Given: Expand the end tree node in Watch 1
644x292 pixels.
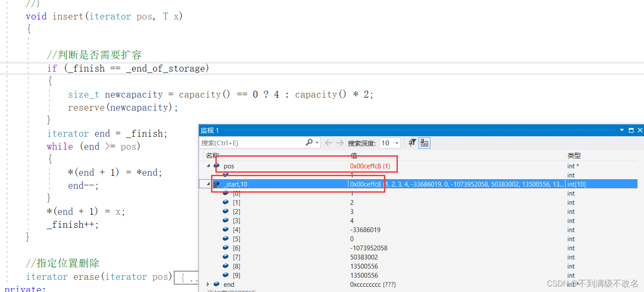Looking at the screenshot, I should (208, 284).
